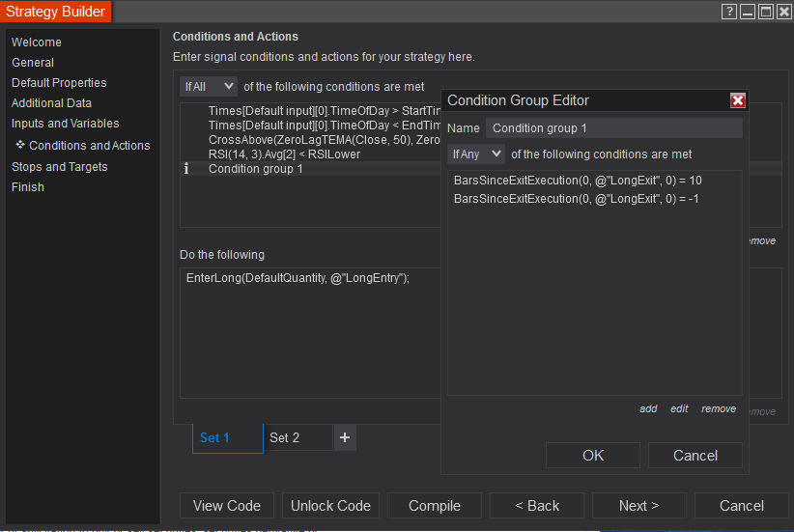
Task: Click the info icon beside Condition group 1
Action: (186, 169)
